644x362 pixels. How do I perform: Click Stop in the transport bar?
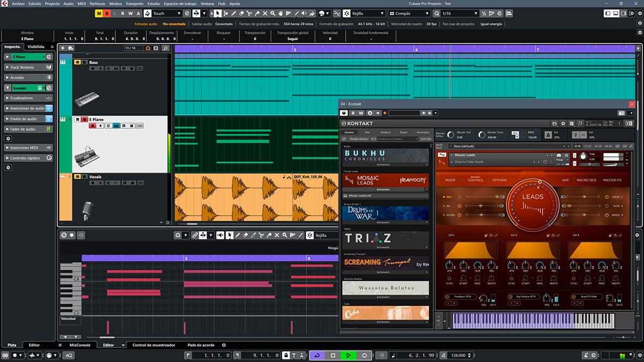[333, 355]
